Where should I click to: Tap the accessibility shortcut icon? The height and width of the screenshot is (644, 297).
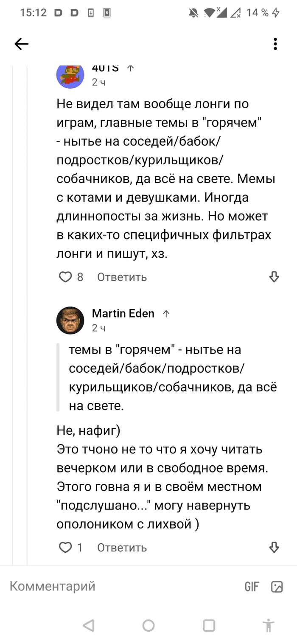click(268, 625)
